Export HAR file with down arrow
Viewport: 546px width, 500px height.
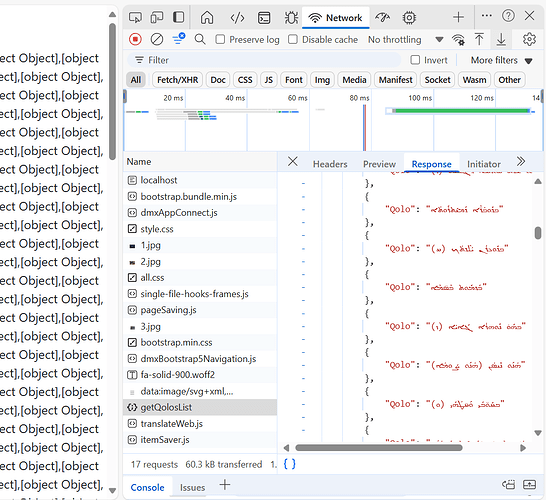[x=501, y=39]
